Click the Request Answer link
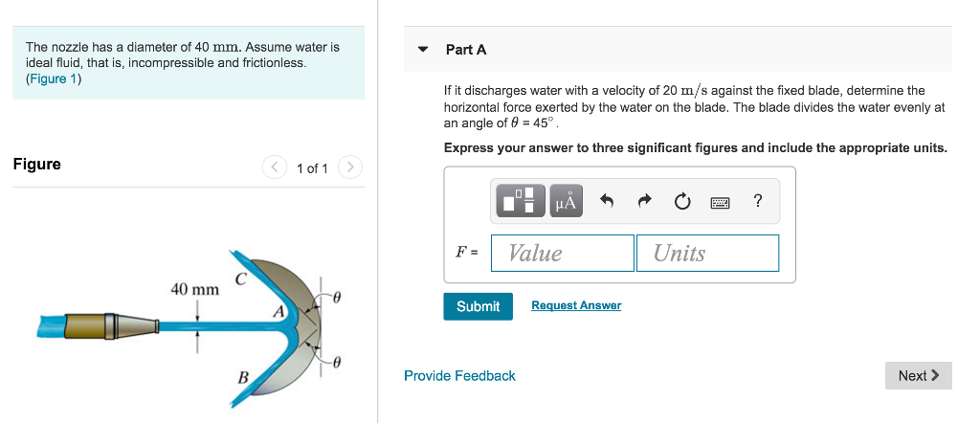 [576, 305]
